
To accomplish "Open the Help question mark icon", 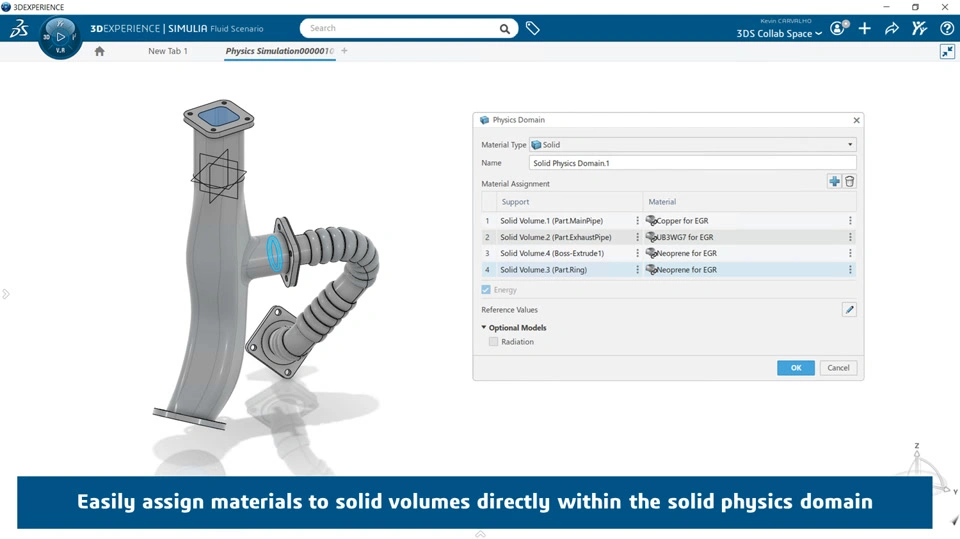I will tap(947, 28).
